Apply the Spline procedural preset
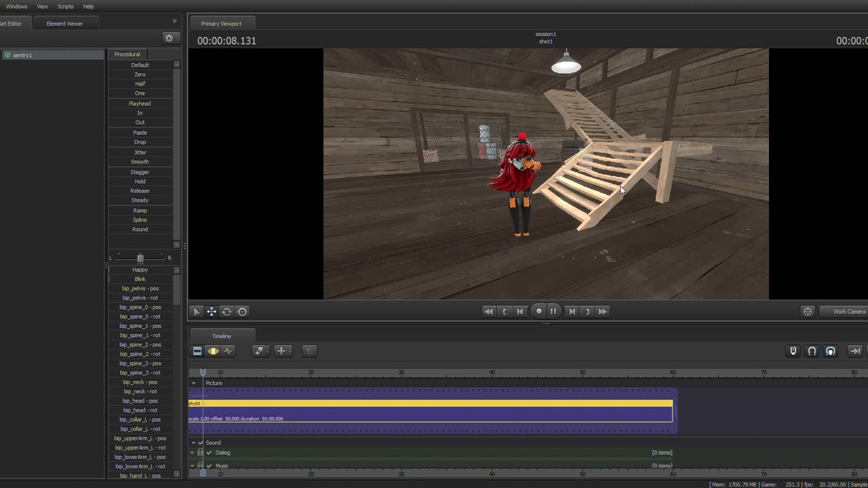868x488 pixels. [x=140, y=220]
